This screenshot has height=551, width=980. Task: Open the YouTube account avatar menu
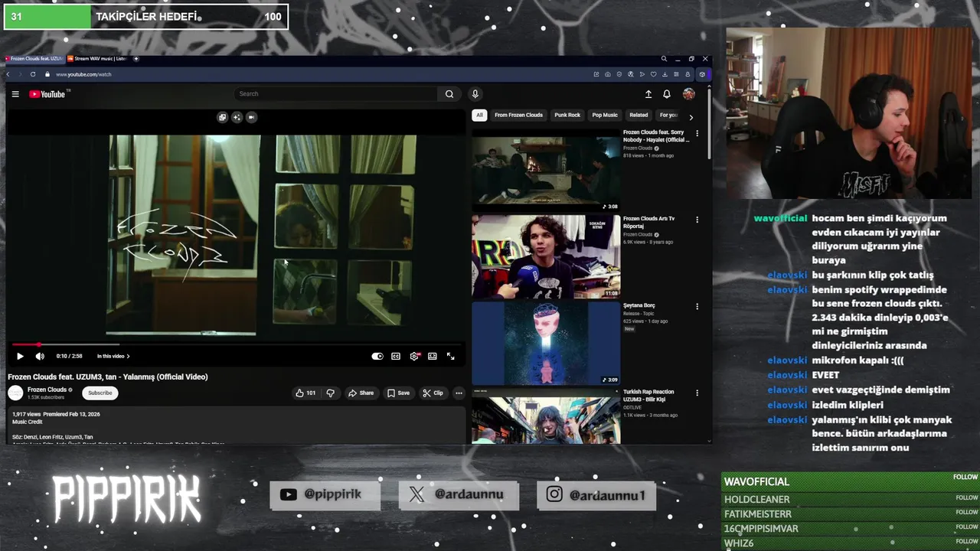[689, 94]
